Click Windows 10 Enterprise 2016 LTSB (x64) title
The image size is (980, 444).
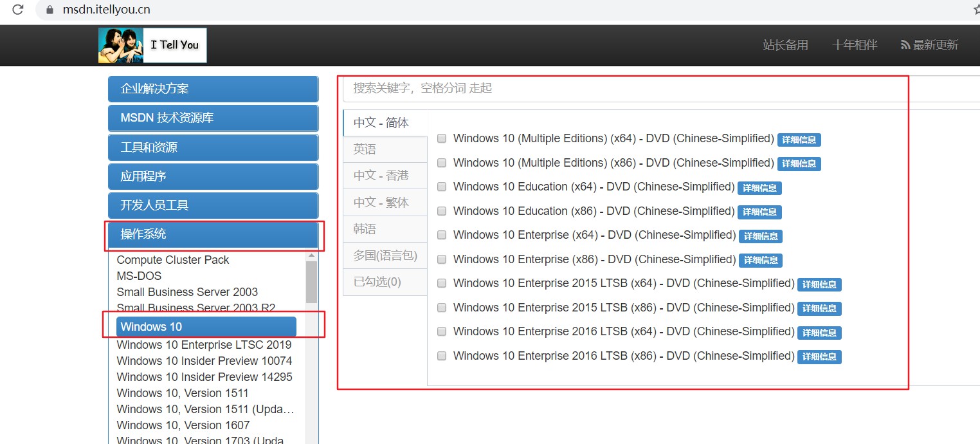tap(624, 331)
